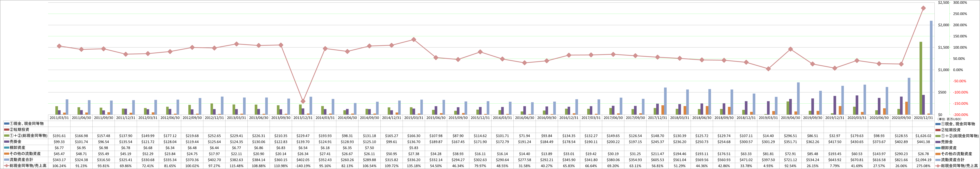
Task: Click the blue swatch beside ①現金、現金同等物 in left legend
Action: tap(6, 124)
